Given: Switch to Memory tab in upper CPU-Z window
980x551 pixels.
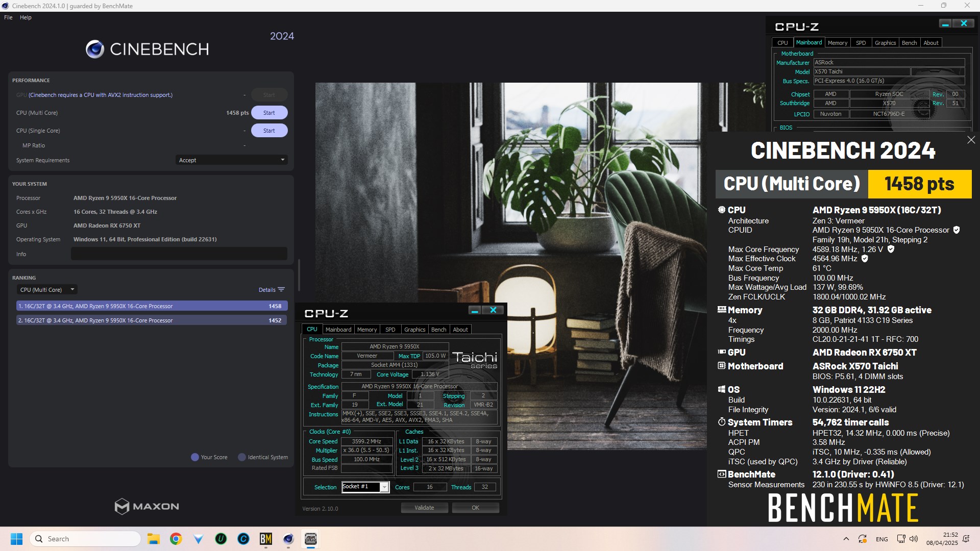Looking at the screenshot, I should pyautogui.click(x=838, y=43).
